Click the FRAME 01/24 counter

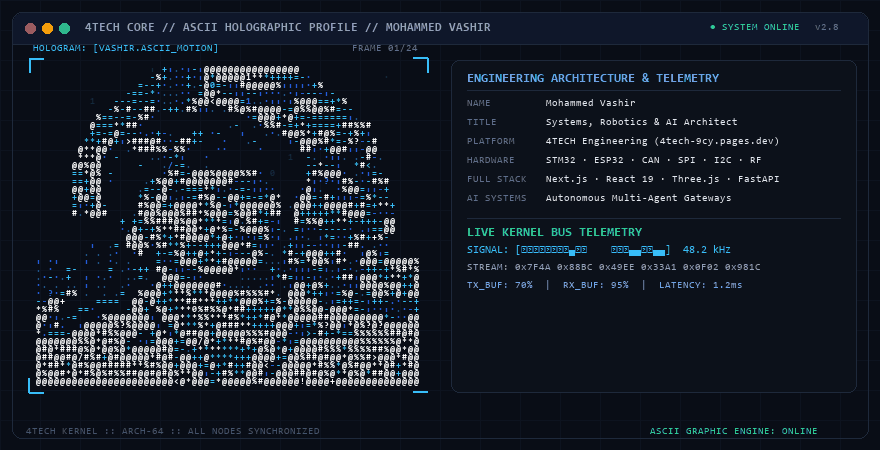click(x=384, y=48)
